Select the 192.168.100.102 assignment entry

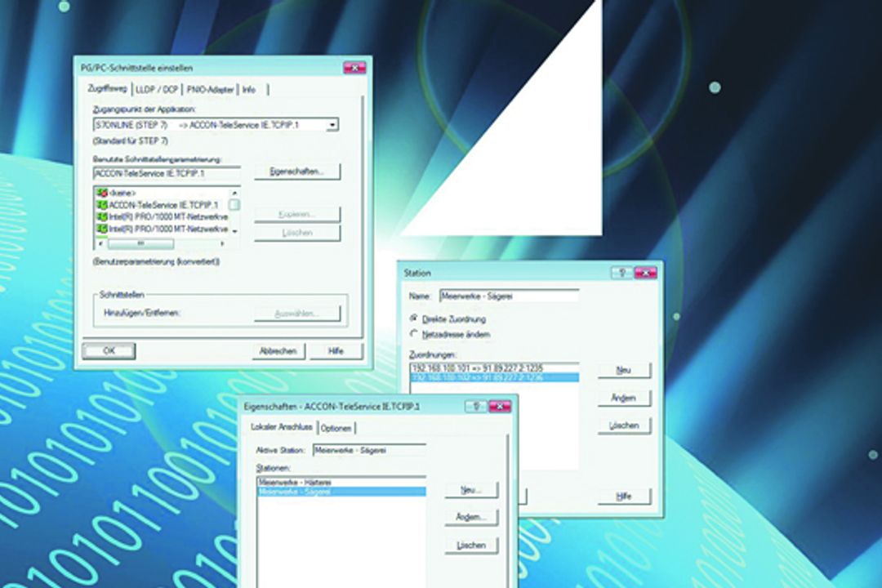(494, 377)
